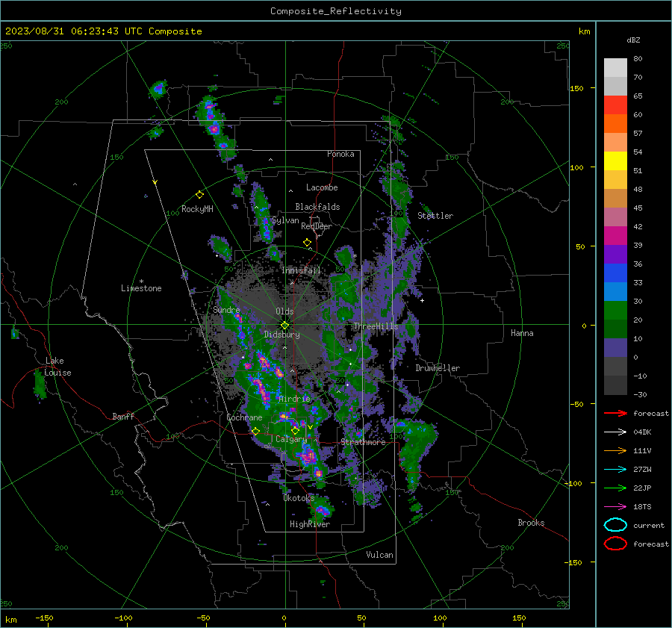Viewport: 672px width, 628px height.
Task: Click the green 22JP arrow in legend
Action: 615,488
